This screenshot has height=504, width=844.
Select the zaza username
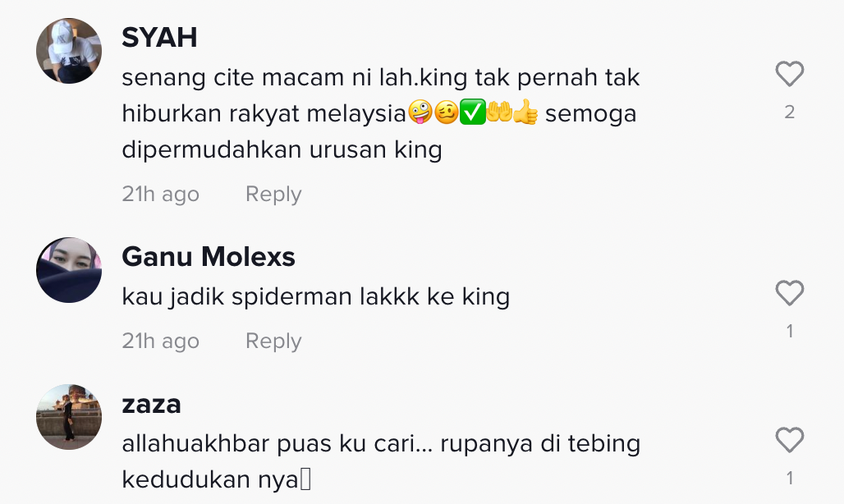pos(151,404)
